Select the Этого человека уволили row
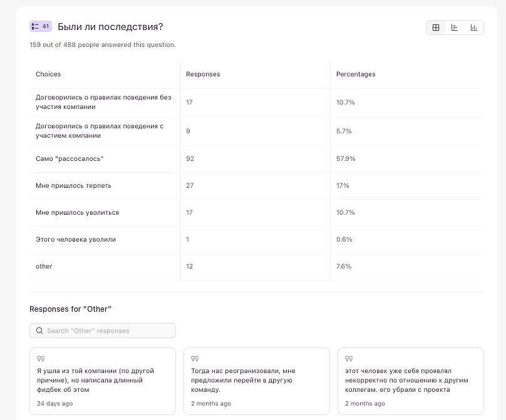 (76, 239)
